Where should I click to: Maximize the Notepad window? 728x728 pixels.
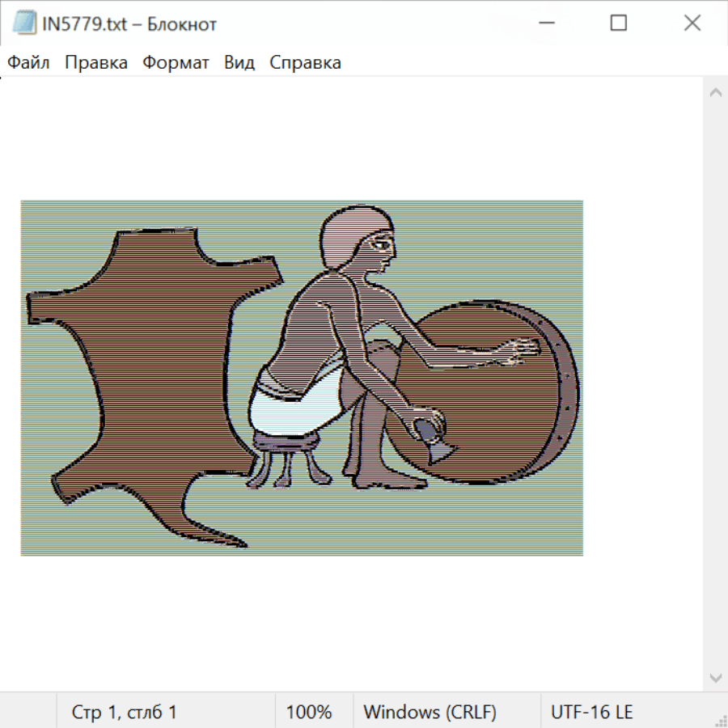coord(619,23)
